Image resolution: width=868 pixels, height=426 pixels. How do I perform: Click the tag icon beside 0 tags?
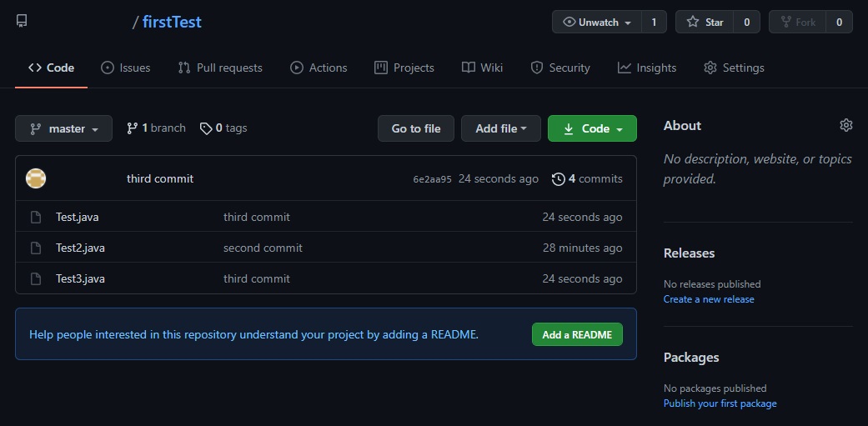pyautogui.click(x=206, y=129)
